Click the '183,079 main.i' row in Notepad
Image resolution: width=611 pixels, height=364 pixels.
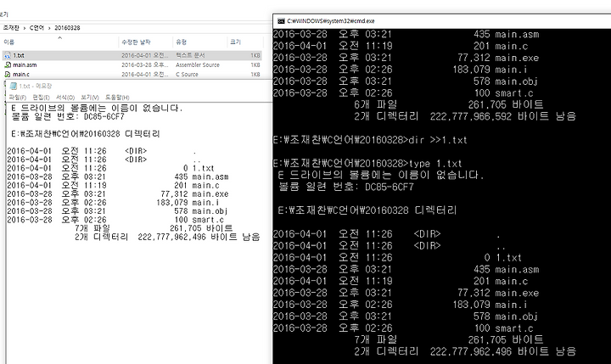point(113,203)
